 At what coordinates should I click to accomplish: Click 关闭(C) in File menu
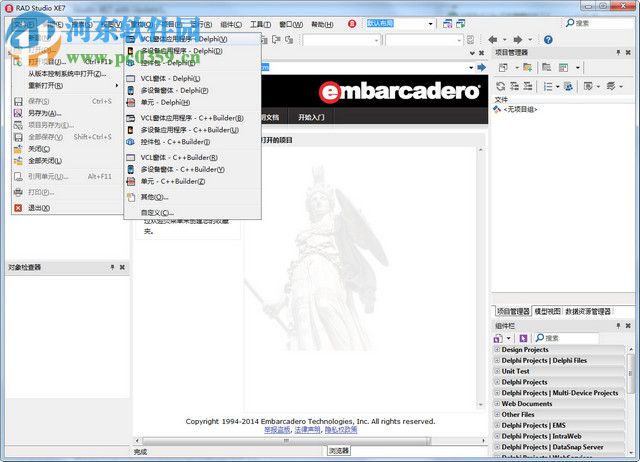(x=67, y=149)
